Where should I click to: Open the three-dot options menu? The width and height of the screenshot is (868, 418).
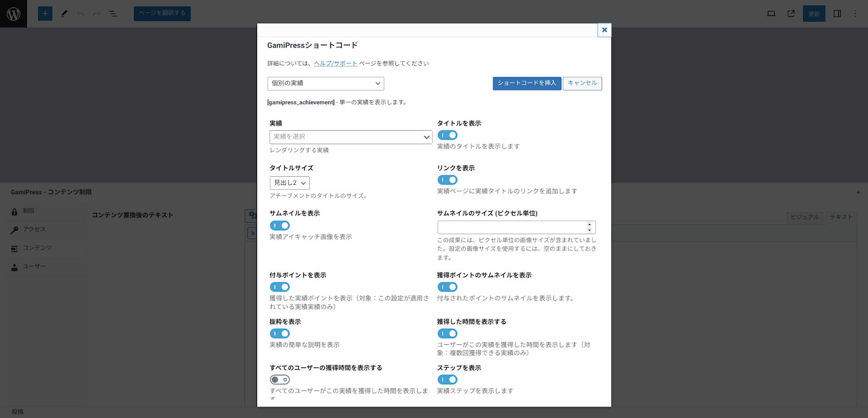pyautogui.click(x=855, y=14)
